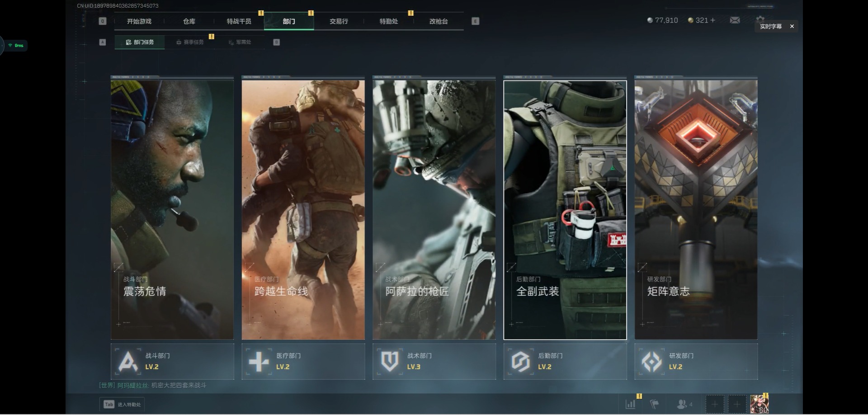
Task: Open the 震荡危情 combat department card
Action: (172, 210)
